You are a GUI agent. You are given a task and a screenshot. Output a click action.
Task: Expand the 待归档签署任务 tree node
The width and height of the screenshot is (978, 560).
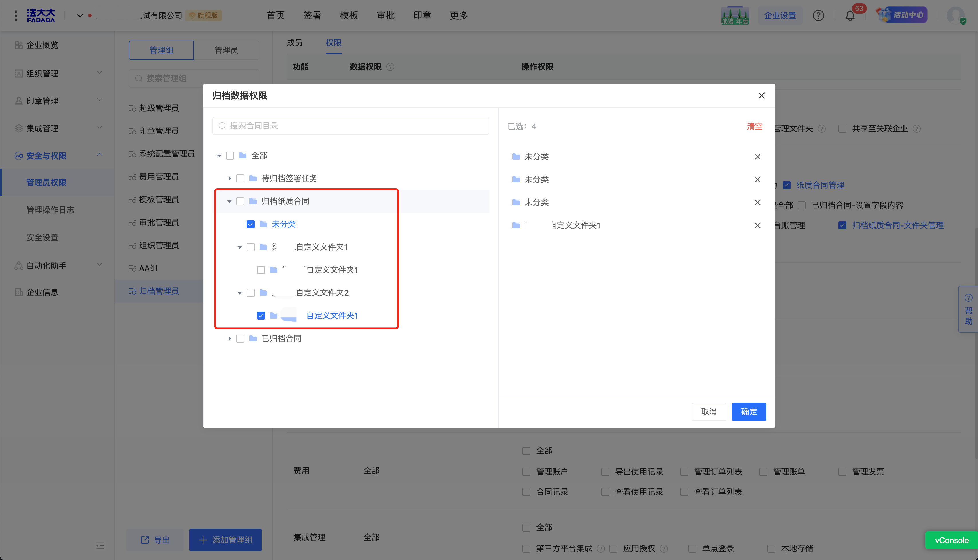pyautogui.click(x=229, y=178)
